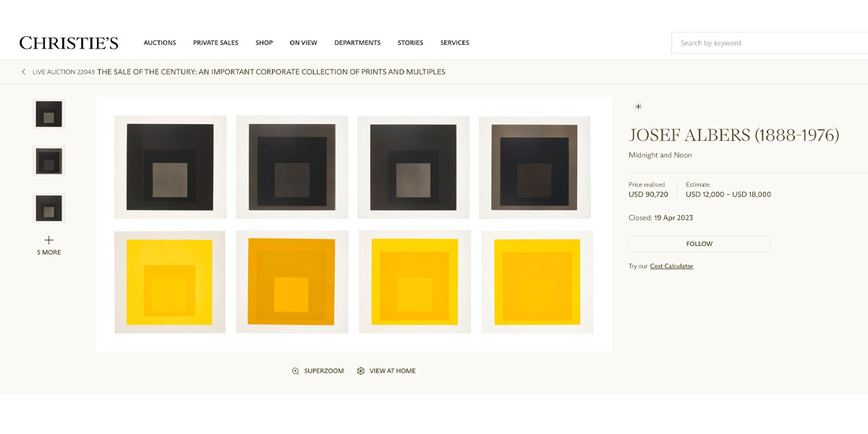Click the Superzoom magnifier icon

click(x=295, y=371)
